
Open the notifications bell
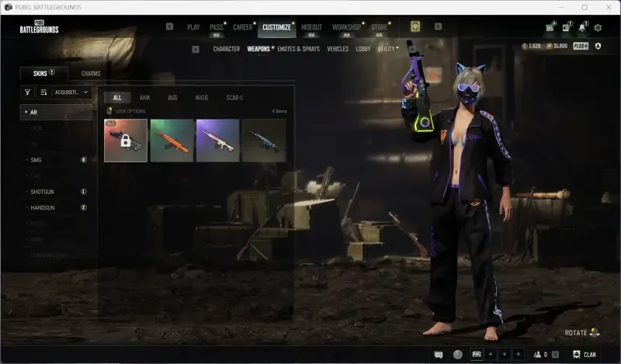[x=582, y=27]
